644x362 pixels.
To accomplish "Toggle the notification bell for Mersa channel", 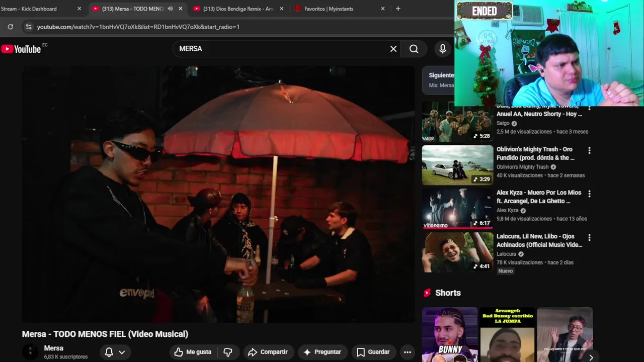I will click(109, 352).
